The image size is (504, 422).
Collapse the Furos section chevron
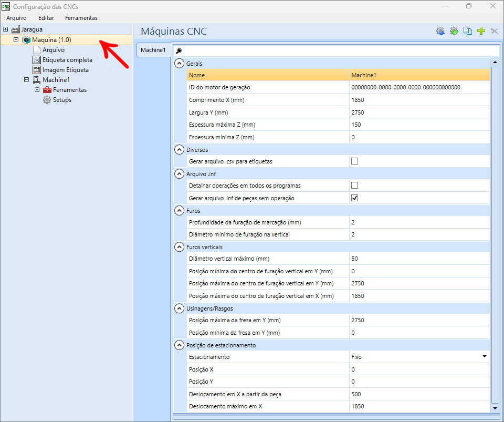[x=179, y=210]
